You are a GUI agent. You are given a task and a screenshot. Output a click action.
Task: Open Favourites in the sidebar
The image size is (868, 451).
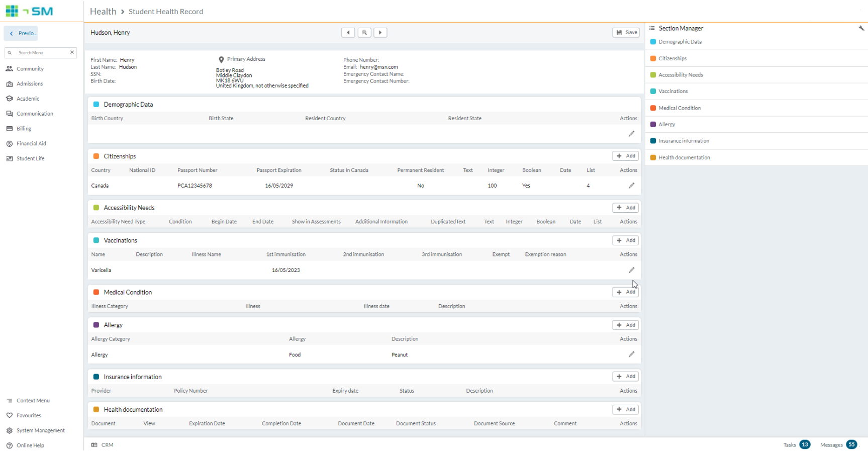[x=24, y=416]
